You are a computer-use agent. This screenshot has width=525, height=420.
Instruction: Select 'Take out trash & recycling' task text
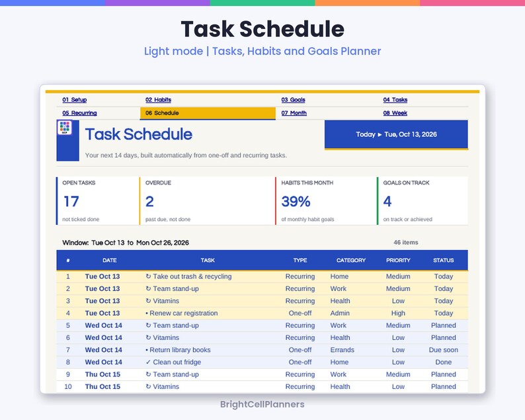pyautogui.click(x=192, y=276)
